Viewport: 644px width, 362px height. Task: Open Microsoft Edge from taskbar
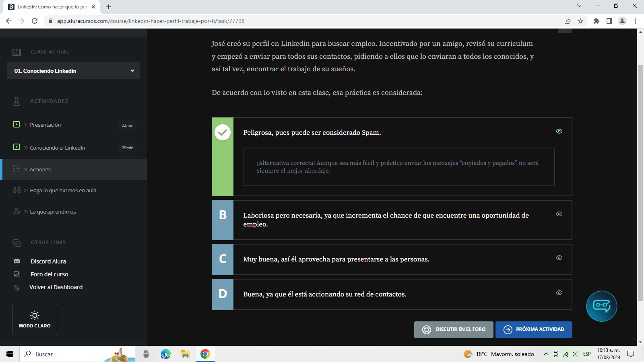tap(165, 354)
